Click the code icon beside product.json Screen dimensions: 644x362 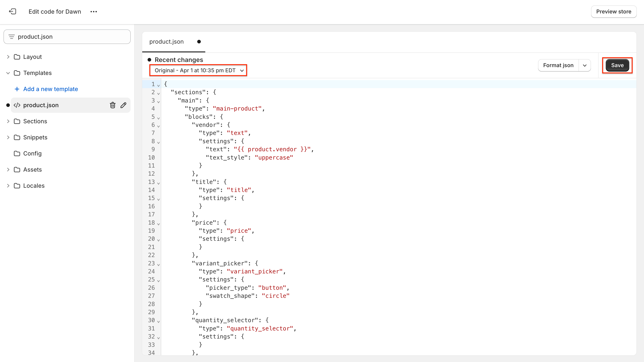(17, 105)
